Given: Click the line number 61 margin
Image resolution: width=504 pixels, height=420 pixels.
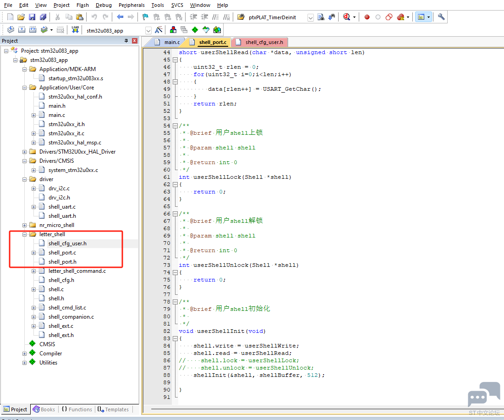Looking at the screenshot, I should click(166, 177).
